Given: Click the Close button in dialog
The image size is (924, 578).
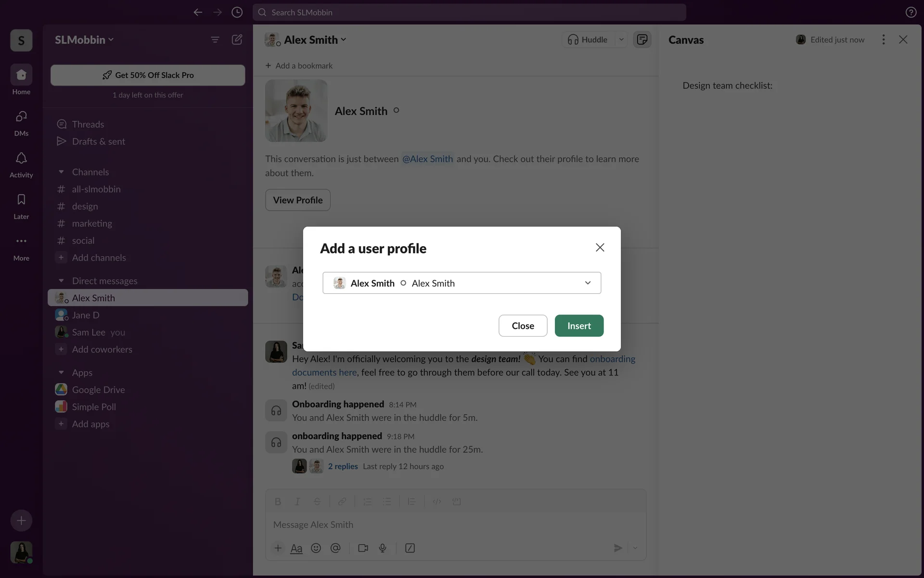Looking at the screenshot, I should 523,326.
